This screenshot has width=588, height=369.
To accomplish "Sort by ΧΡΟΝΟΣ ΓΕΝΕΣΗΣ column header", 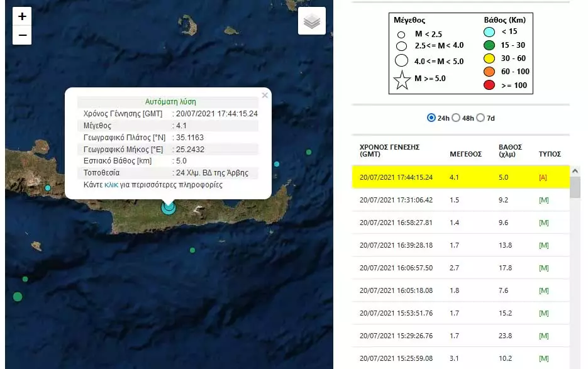I will point(389,150).
